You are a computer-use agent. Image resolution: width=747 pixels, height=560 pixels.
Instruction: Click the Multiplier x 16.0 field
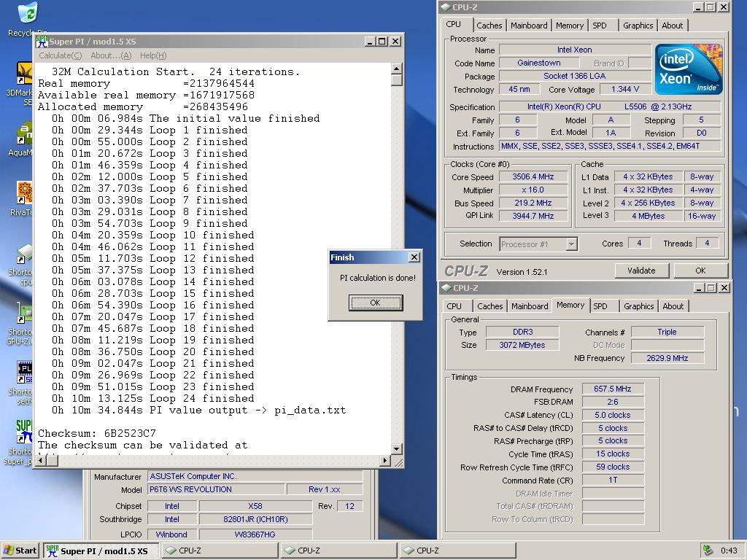point(533,190)
